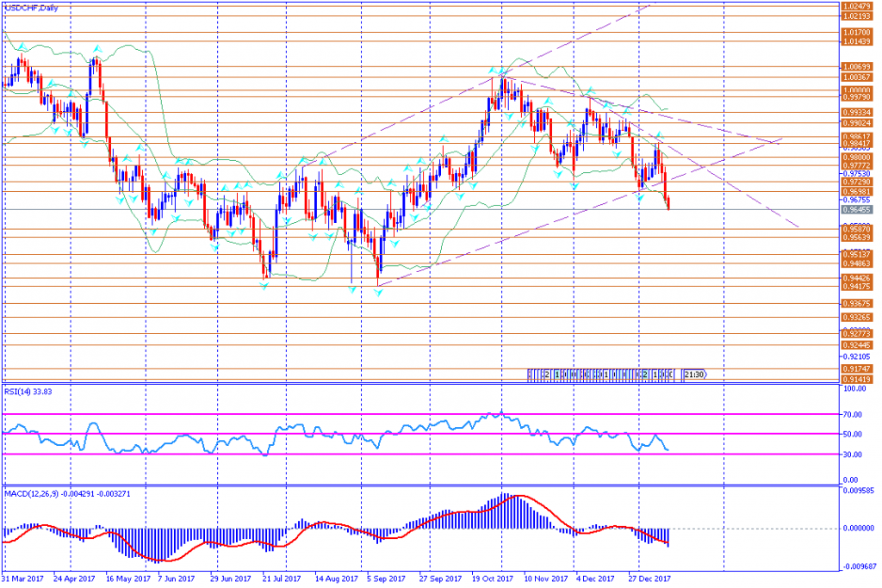Select the 1.02479 price level tag
Image resolution: width=882 pixels, height=588 pixels.
pyautogui.click(x=857, y=6)
